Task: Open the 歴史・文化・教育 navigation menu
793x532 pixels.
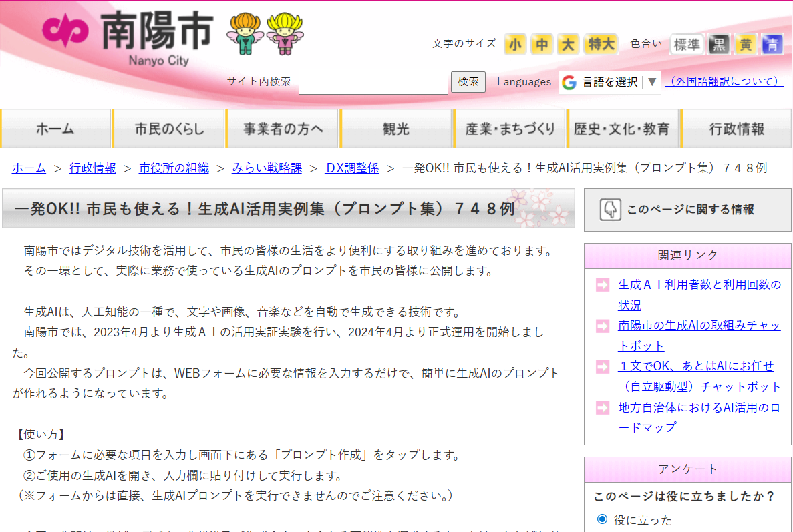Action: [x=623, y=127]
